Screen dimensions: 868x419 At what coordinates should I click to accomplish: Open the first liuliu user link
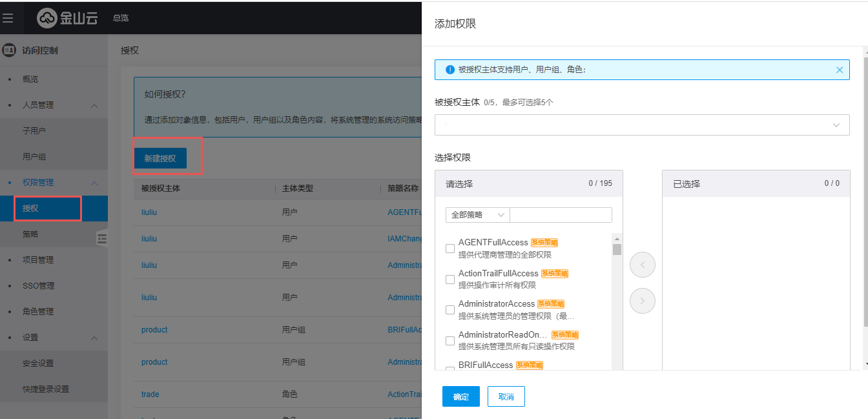(x=149, y=212)
